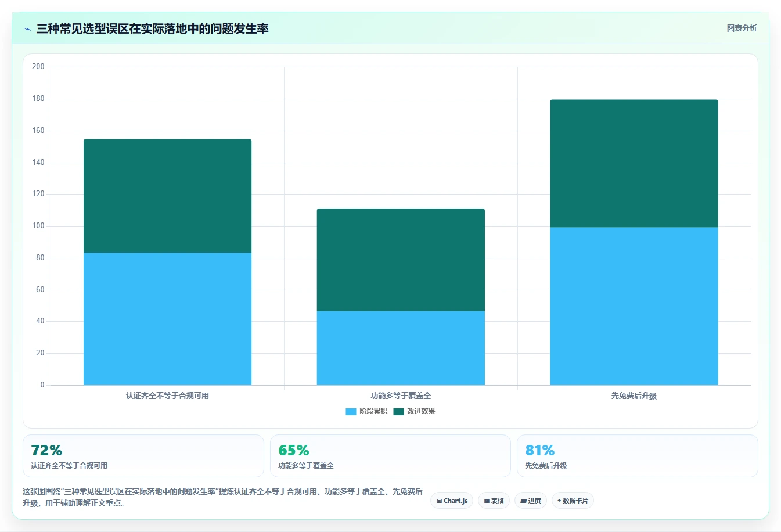Viewport: 781px width, 532px height.
Task: Select the 72% data card
Action: click(143, 456)
